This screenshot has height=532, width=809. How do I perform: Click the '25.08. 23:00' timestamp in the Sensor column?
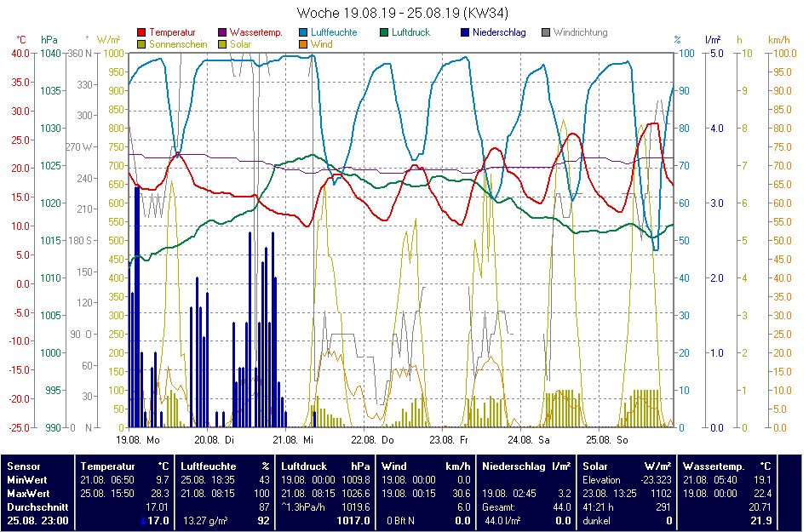(37, 521)
